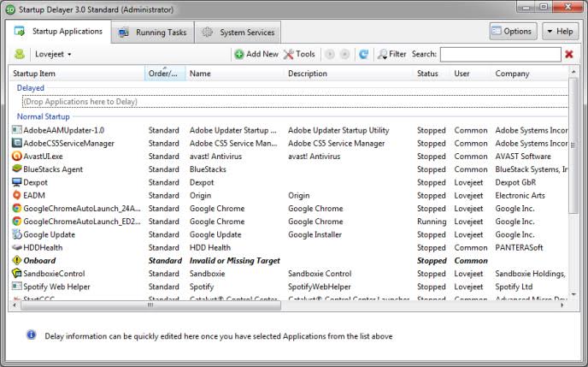Viewport: 588px width, 367px height.
Task: Click the 'avast! Antivirus' description cell
Action: 314,156
